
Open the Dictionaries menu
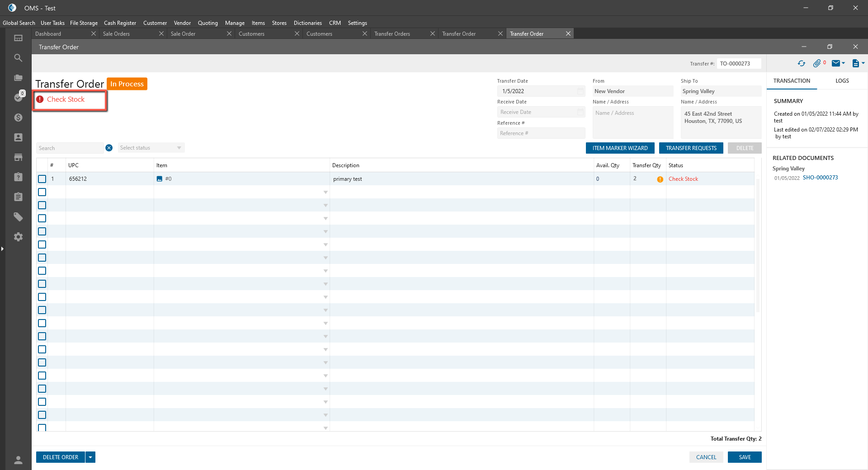pyautogui.click(x=307, y=23)
